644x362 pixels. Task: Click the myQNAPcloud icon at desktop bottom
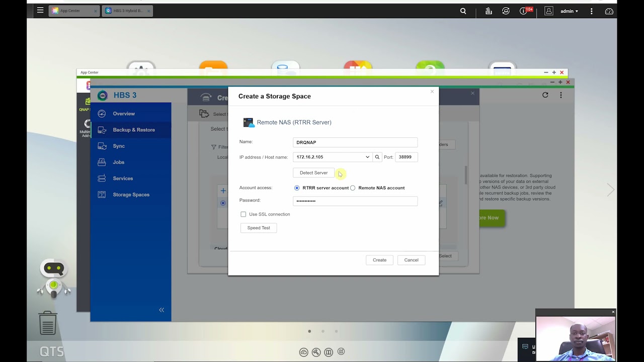pos(303,352)
